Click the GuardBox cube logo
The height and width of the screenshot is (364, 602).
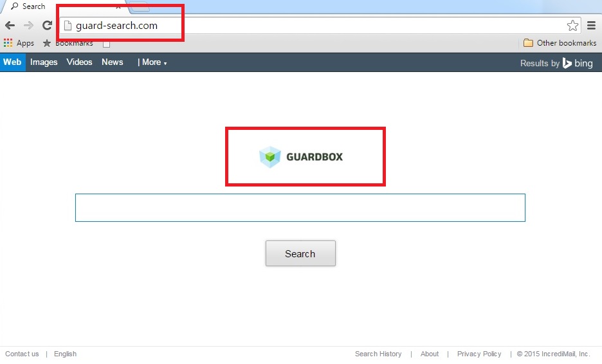tap(270, 157)
